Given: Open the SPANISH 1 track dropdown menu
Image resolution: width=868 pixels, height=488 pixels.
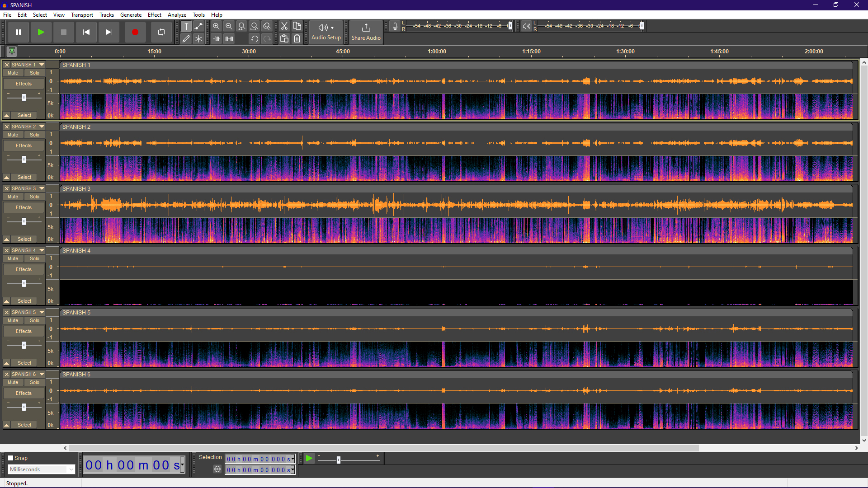Looking at the screenshot, I should coord(42,65).
